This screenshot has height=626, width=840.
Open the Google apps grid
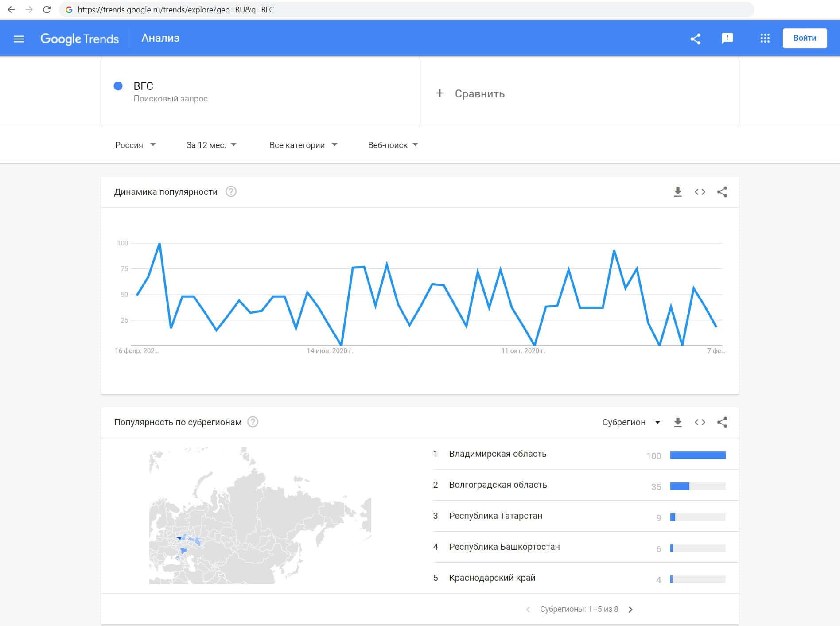click(765, 39)
